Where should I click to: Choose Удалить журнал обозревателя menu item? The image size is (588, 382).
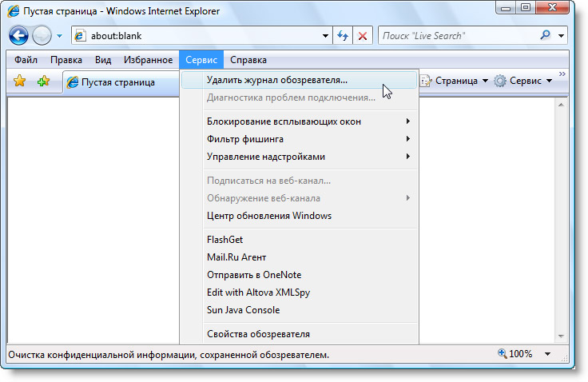[x=299, y=80]
